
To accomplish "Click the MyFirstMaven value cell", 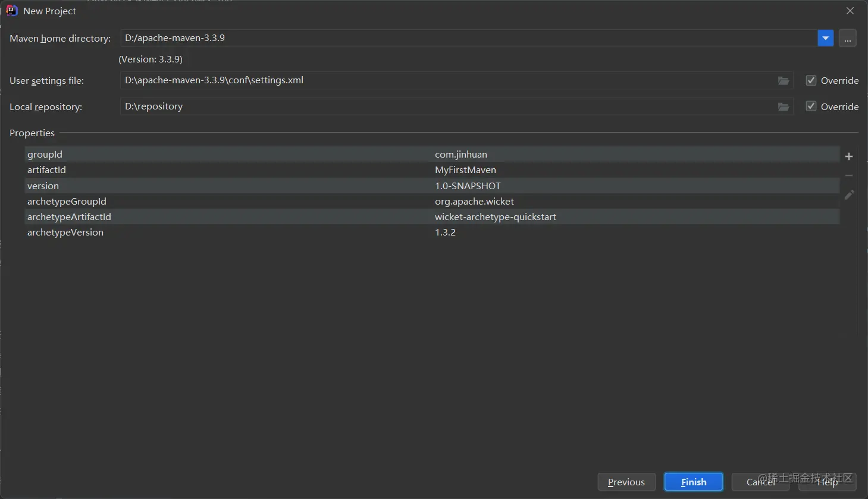I will pyautogui.click(x=635, y=170).
